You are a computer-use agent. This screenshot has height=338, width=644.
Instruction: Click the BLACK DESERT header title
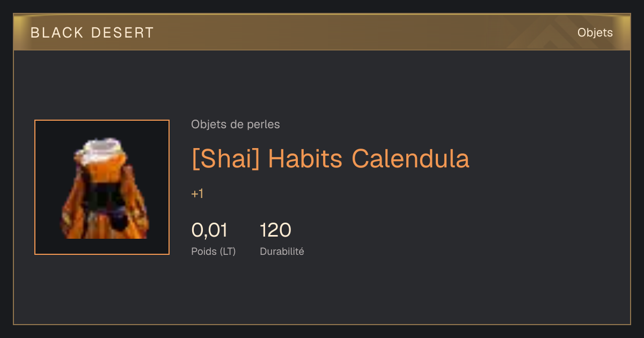click(92, 33)
